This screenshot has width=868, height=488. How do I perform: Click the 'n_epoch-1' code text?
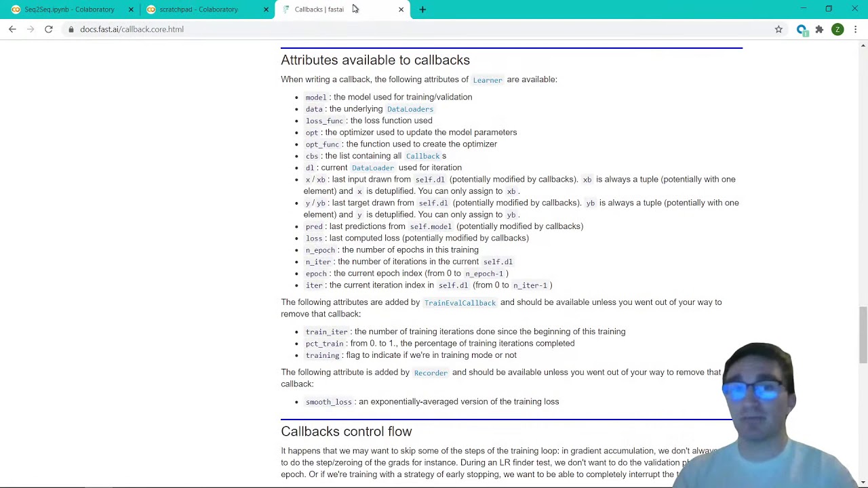click(484, 274)
